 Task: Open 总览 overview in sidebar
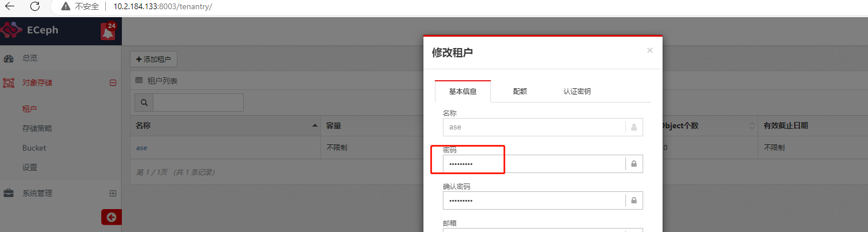click(x=30, y=58)
